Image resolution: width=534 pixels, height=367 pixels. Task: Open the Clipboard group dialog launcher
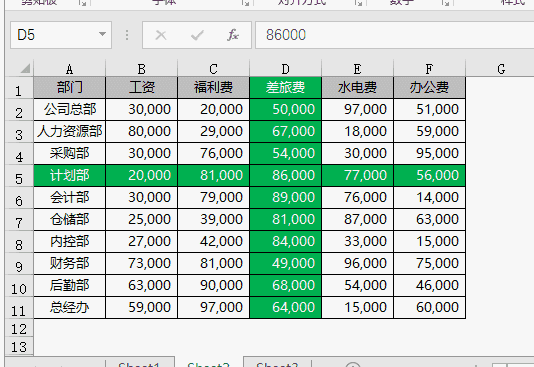coord(82,3)
